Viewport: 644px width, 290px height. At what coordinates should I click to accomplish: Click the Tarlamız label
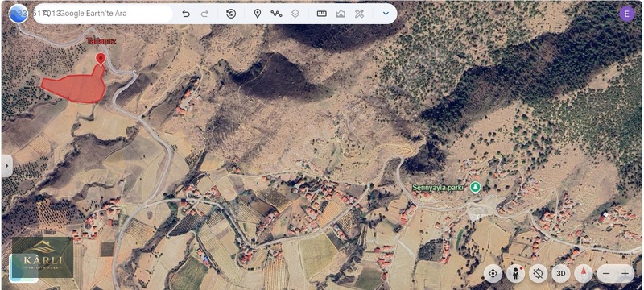pyautogui.click(x=101, y=41)
